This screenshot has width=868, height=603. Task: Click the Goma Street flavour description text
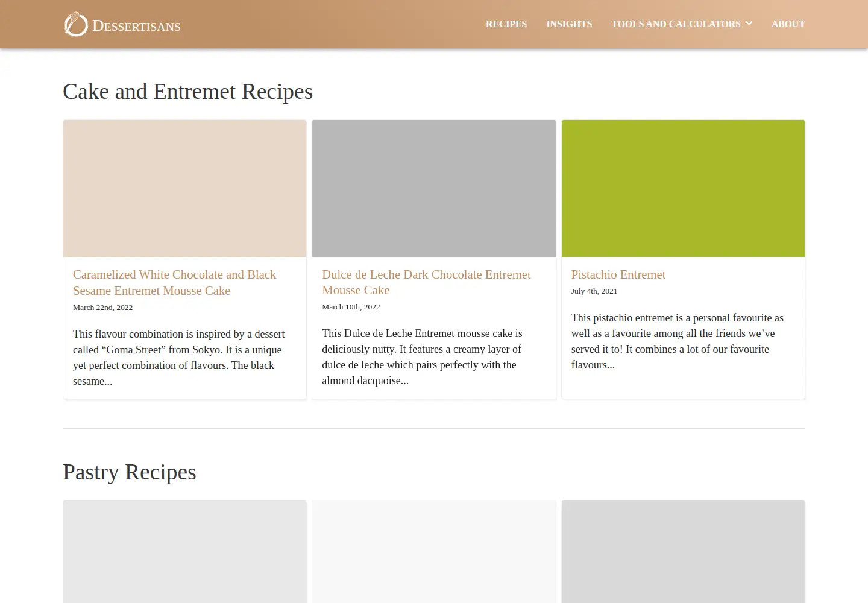pyautogui.click(x=179, y=358)
